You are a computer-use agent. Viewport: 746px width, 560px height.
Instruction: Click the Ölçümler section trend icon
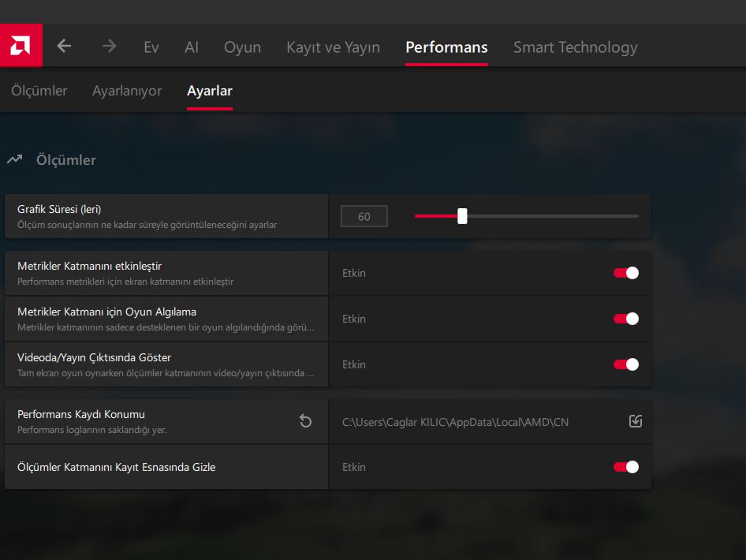coord(15,159)
